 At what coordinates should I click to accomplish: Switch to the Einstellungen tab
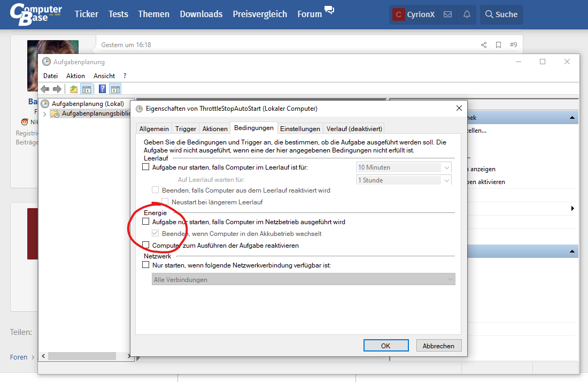pyautogui.click(x=300, y=129)
